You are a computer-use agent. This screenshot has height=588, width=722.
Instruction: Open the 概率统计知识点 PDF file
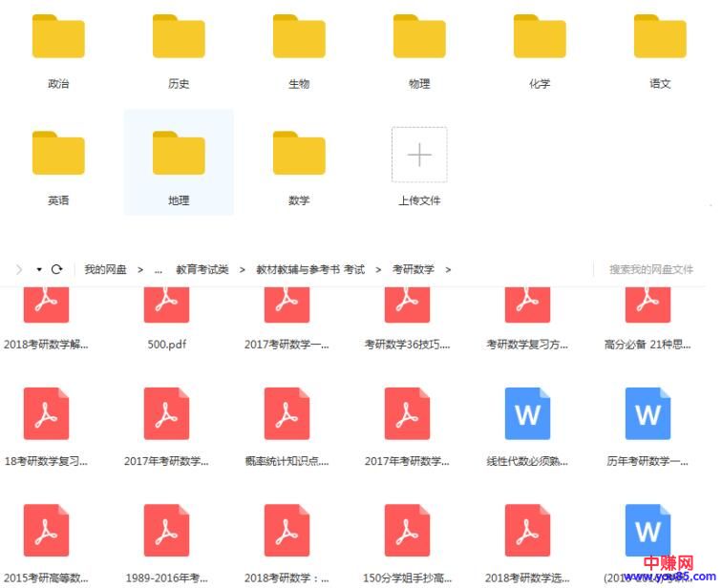point(287,414)
